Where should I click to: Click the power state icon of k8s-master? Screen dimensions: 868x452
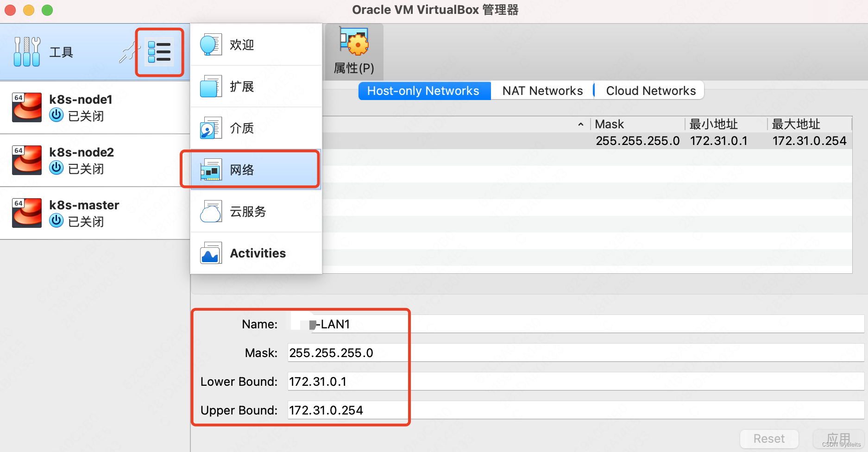[x=57, y=220]
